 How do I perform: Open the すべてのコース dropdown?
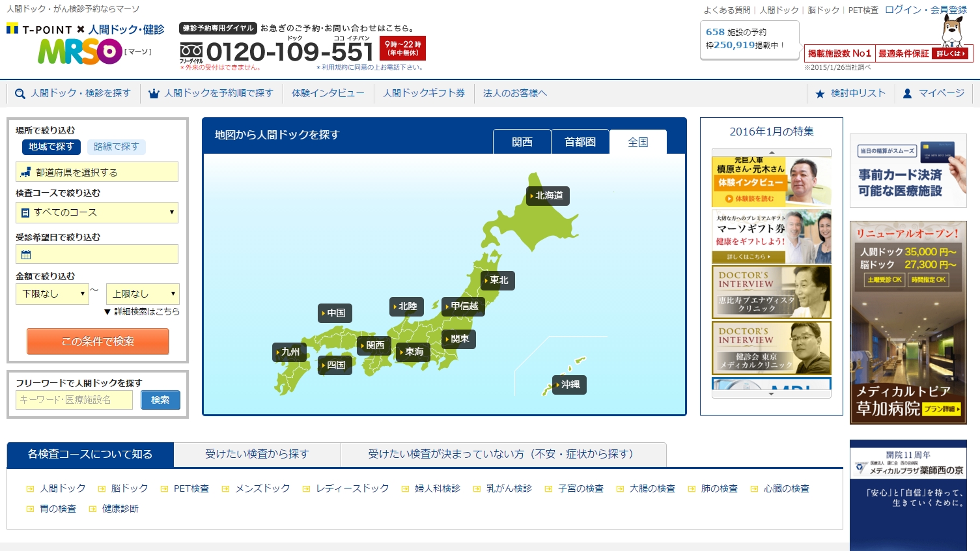click(x=97, y=212)
